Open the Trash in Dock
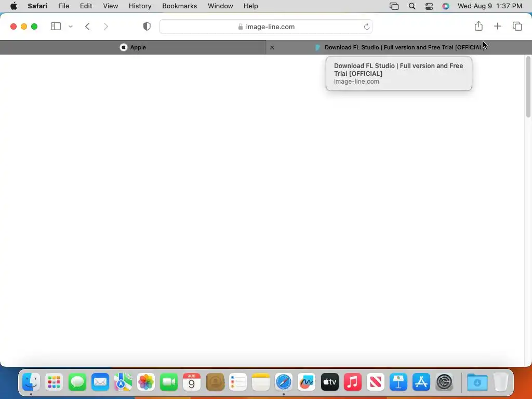 point(501,382)
